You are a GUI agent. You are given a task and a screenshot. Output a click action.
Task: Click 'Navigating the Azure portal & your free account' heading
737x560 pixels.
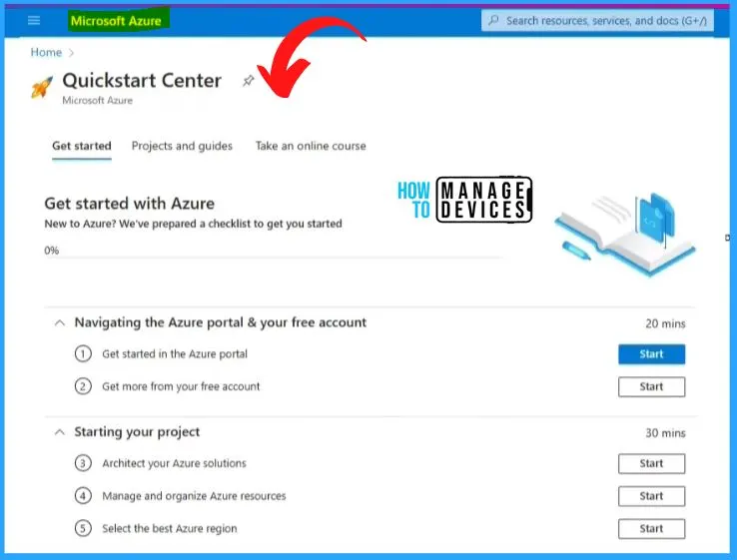(221, 322)
